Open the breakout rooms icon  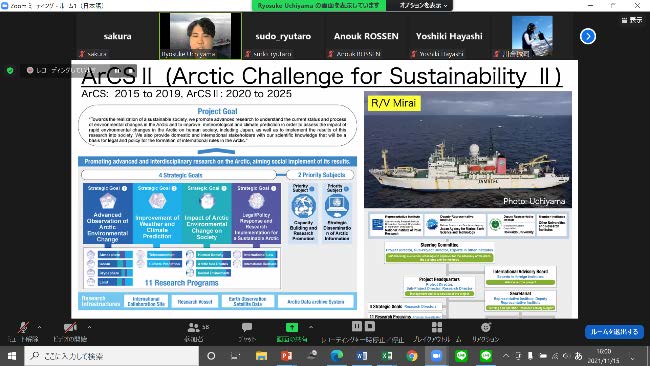coord(437,327)
